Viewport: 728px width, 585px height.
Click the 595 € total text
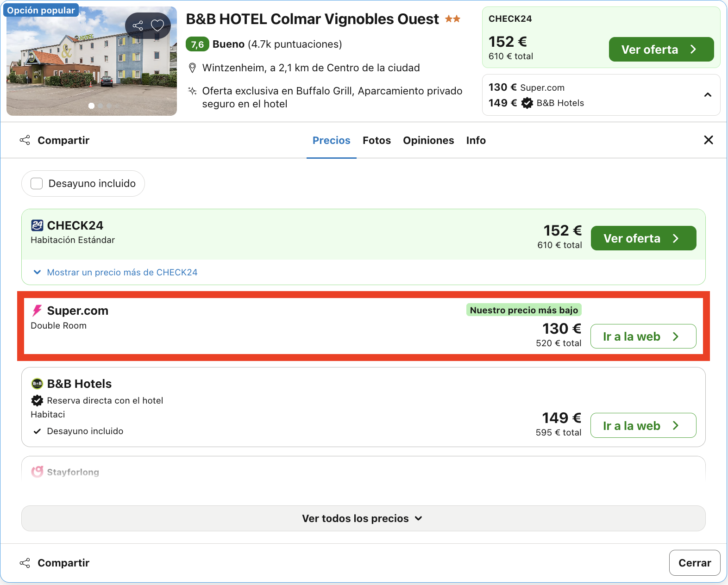(x=559, y=432)
